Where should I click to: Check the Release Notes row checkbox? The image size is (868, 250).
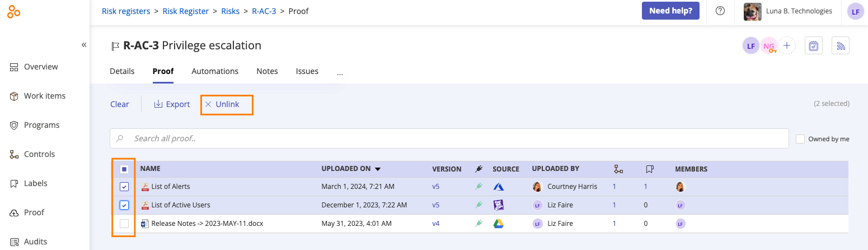coord(124,224)
